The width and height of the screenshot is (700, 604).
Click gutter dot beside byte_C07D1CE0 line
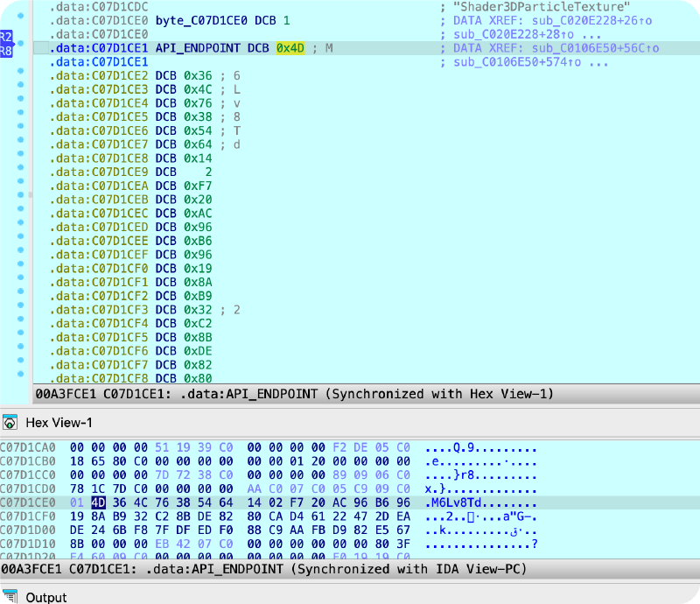tap(21, 20)
